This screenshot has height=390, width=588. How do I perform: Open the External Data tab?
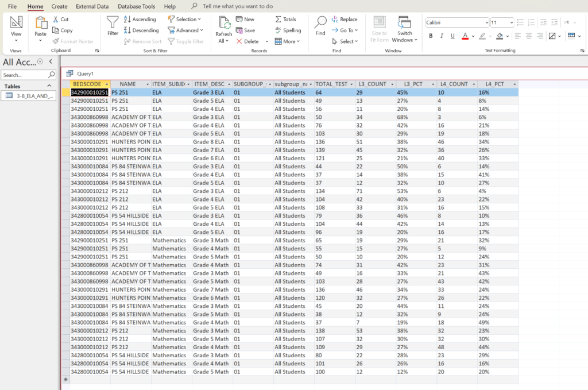click(92, 6)
